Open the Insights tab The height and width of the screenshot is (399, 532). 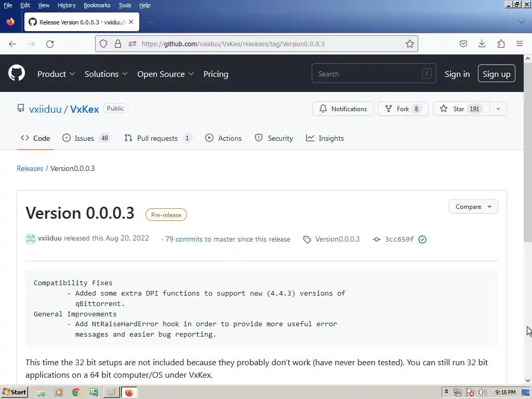click(x=325, y=138)
